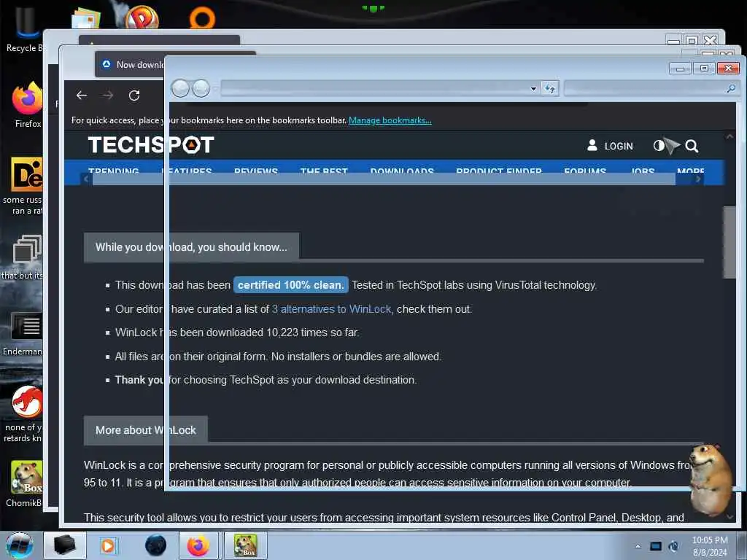Image resolution: width=747 pixels, height=560 pixels.
Task: Open the clock showing 10:05 PM
Action: (x=710, y=546)
